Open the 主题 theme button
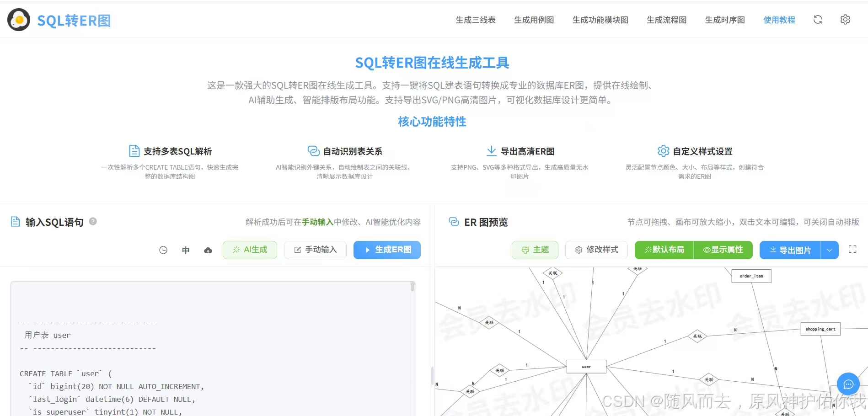This screenshot has height=416, width=868. point(535,250)
